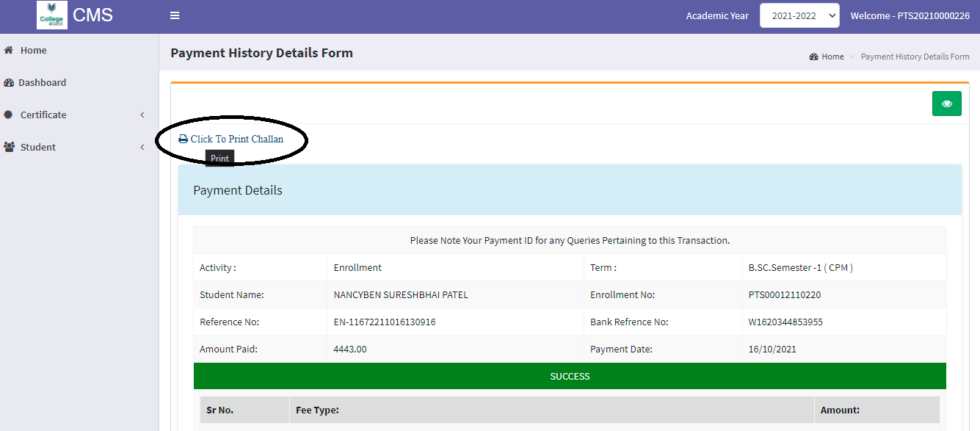Click the Student group icon in sidebar
The height and width of the screenshot is (431, 980).
(x=9, y=148)
